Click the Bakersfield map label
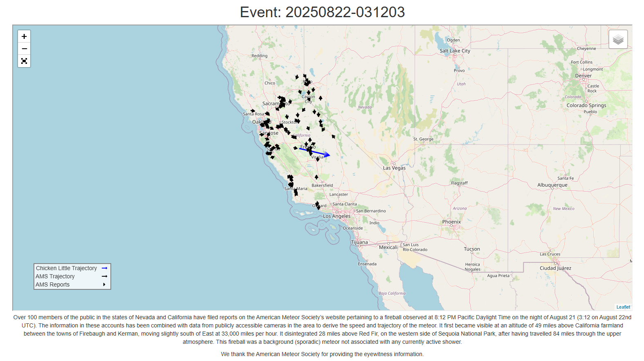The image size is (644, 361). click(322, 185)
